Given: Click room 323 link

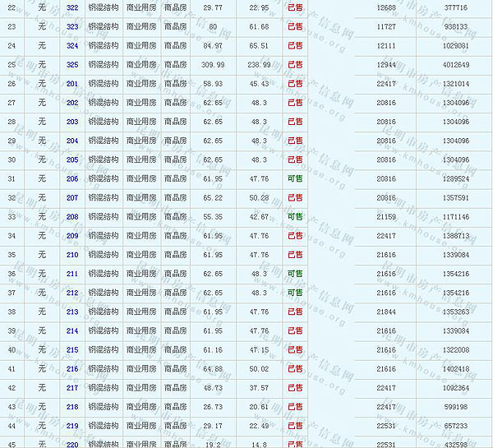Looking at the screenshot, I should point(72,26).
